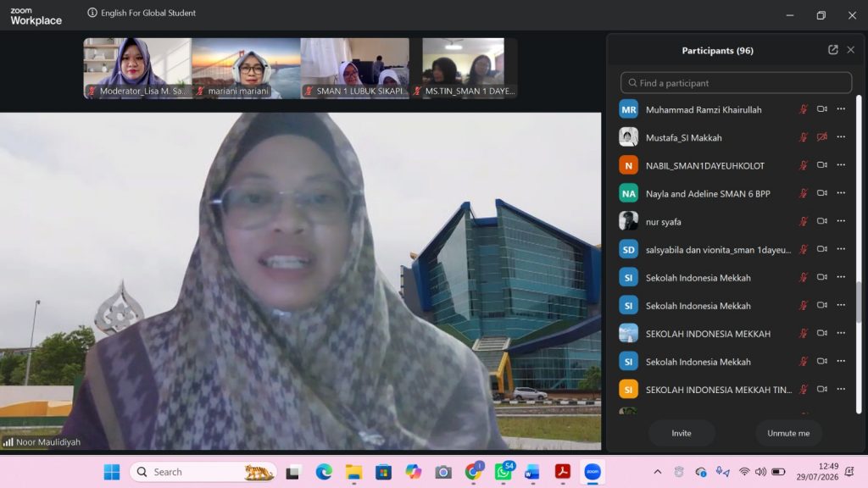
Task: Open File Explorer from taskbar
Action: click(x=353, y=472)
